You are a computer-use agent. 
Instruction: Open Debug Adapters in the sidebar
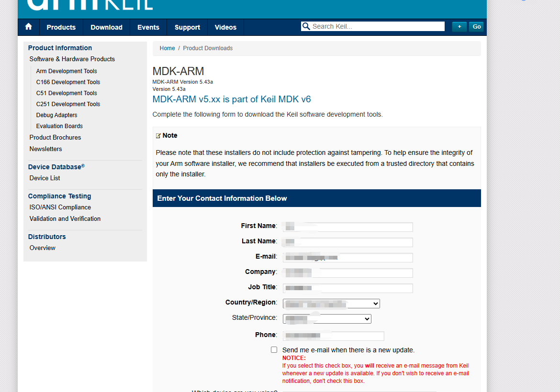56,115
